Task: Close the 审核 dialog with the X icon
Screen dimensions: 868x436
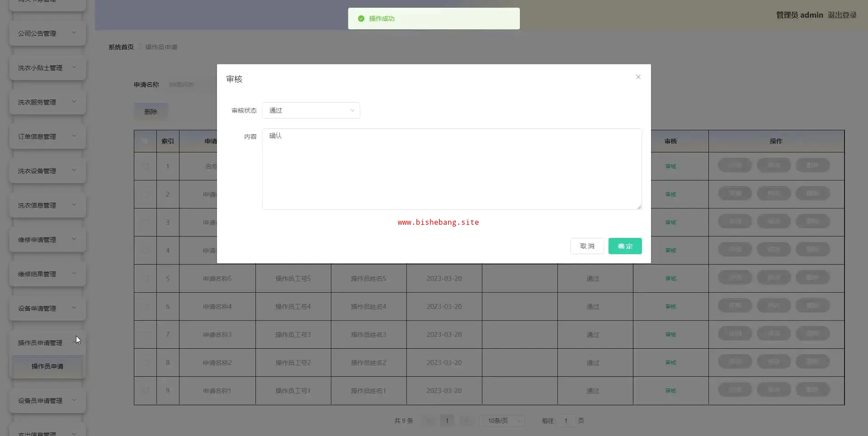Action: (x=638, y=77)
